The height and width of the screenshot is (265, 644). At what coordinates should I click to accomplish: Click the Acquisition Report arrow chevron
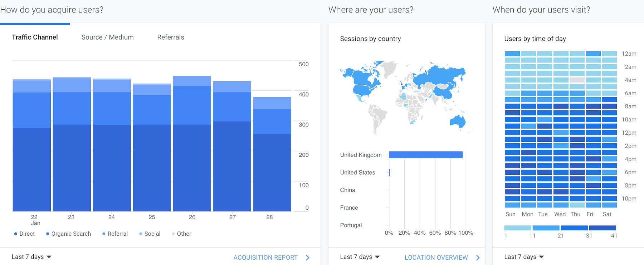308,257
